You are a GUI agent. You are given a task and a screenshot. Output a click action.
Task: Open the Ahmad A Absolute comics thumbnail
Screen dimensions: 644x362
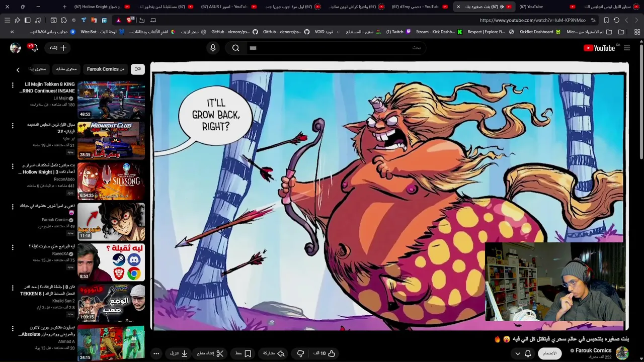point(111,343)
